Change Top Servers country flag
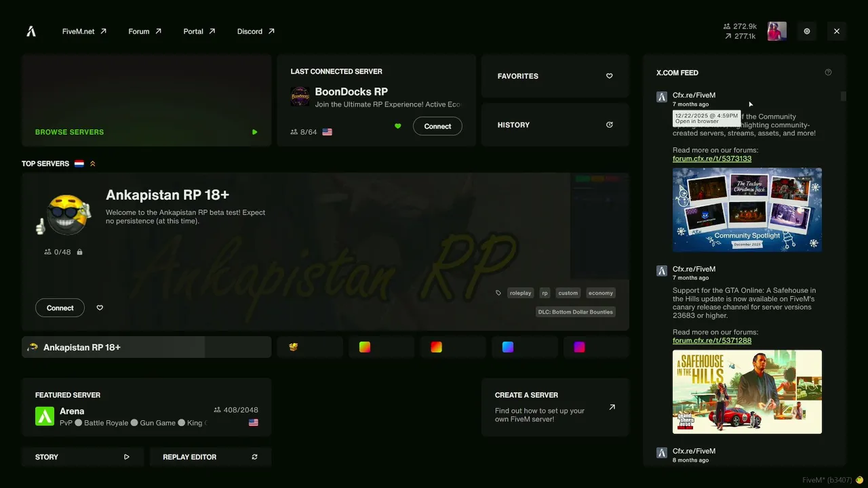The height and width of the screenshot is (488, 868). (x=79, y=163)
